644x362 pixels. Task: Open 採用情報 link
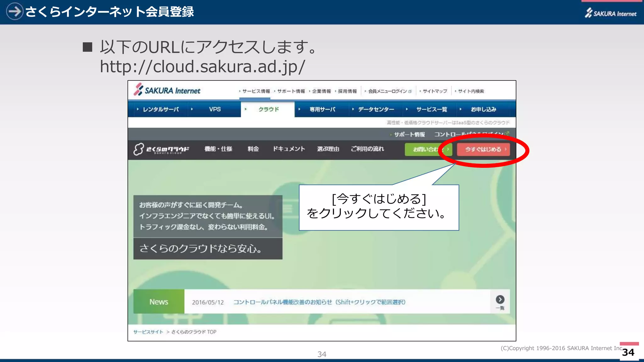tap(347, 91)
